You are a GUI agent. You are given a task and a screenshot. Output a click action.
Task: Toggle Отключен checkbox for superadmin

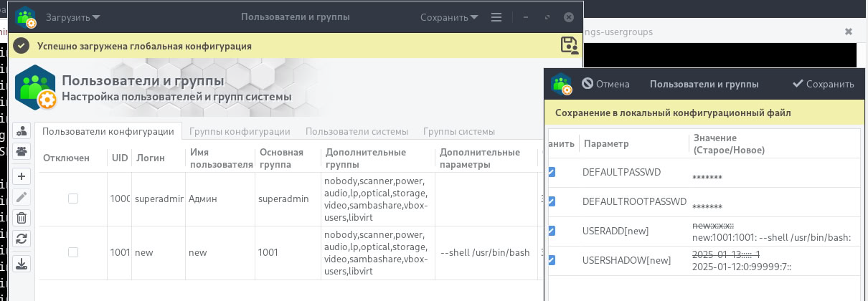point(73,199)
